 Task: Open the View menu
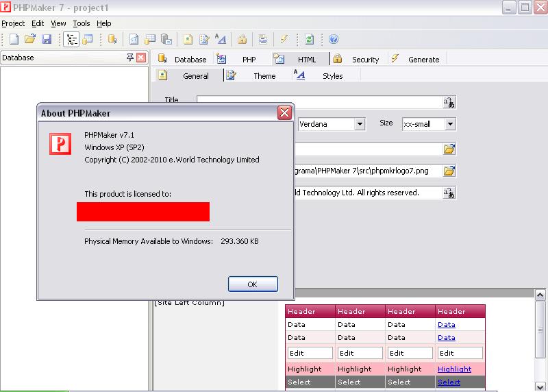point(58,23)
